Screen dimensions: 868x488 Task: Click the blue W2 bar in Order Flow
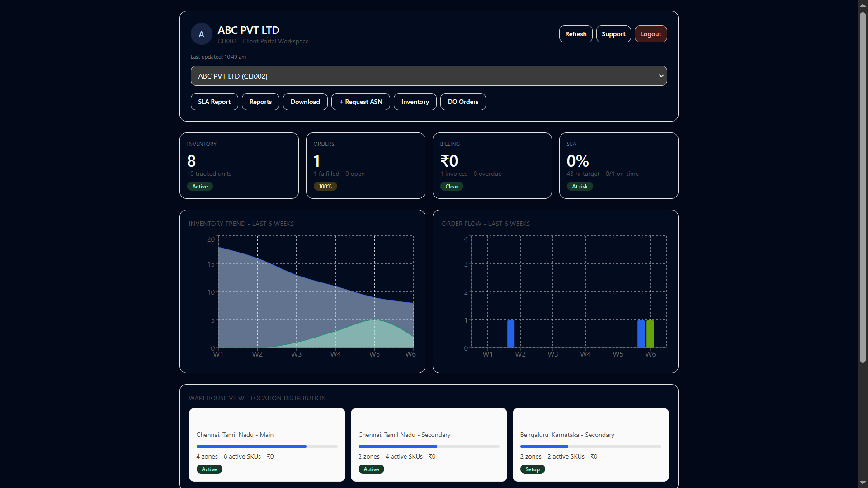point(511,334)
